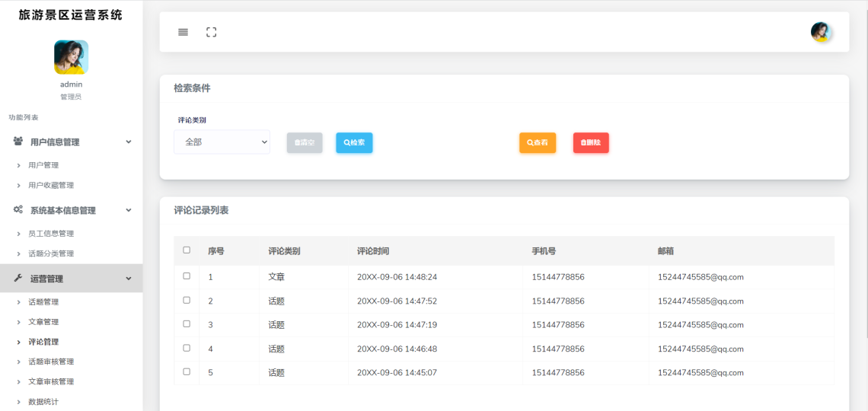
Task: Click the 用户信息管理 section header
Action: (72, 142)
